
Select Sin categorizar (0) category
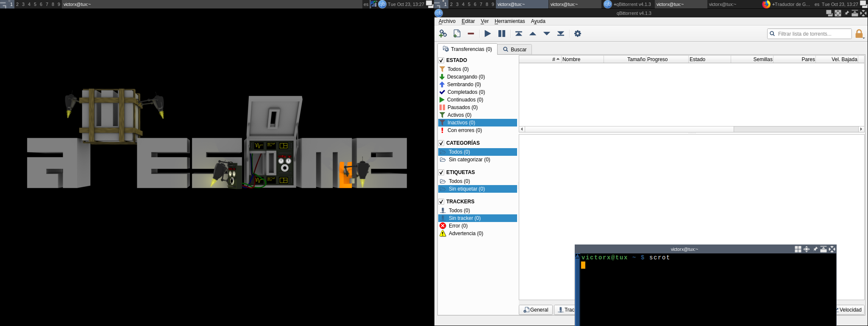478,160
